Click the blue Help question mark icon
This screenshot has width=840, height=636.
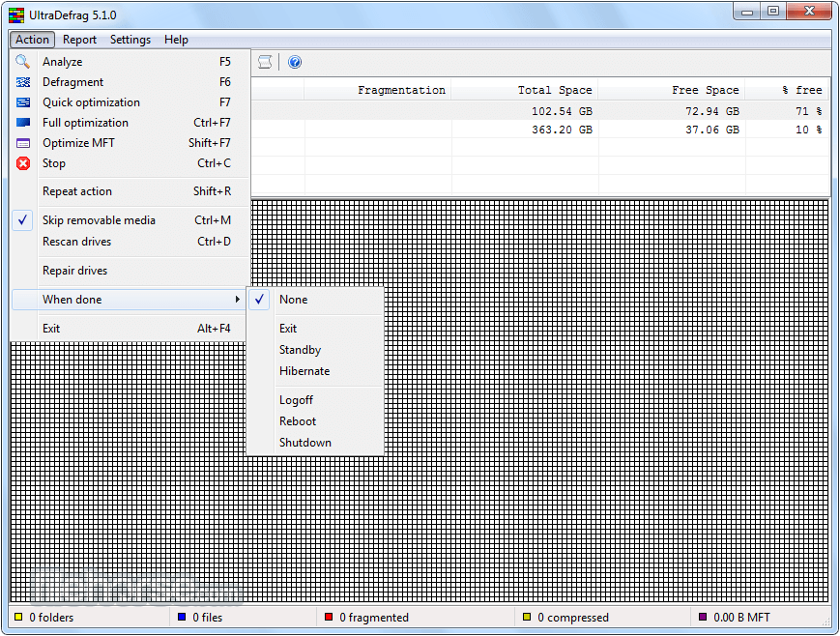pos(295,62)
